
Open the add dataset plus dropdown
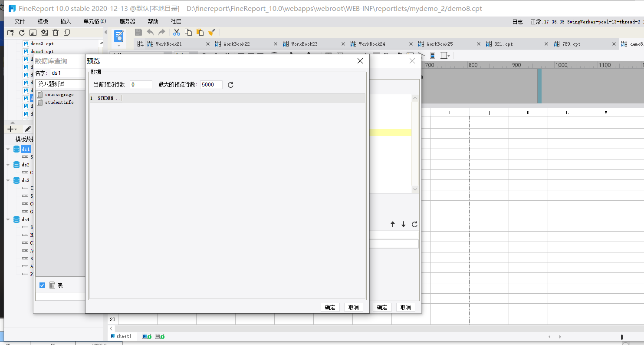(x=12, y=129)
